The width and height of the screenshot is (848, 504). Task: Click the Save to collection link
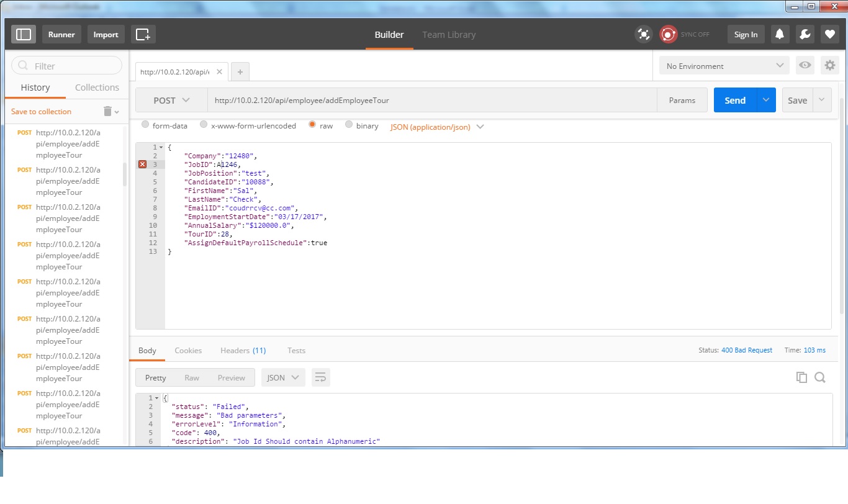coord(41,112)
